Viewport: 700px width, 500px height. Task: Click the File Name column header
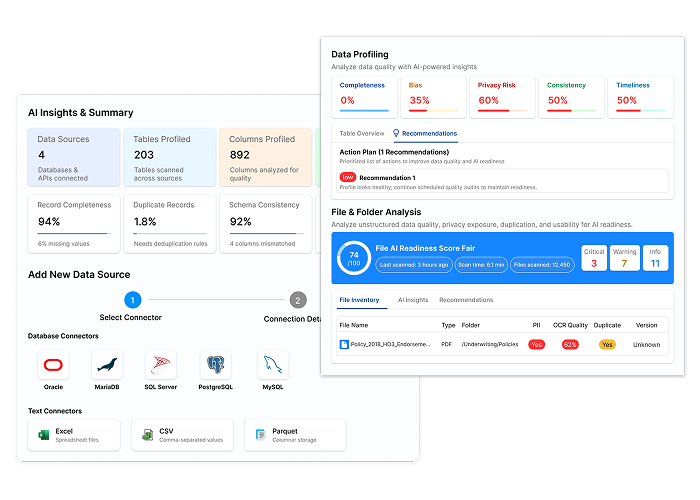tap(354, 325)
